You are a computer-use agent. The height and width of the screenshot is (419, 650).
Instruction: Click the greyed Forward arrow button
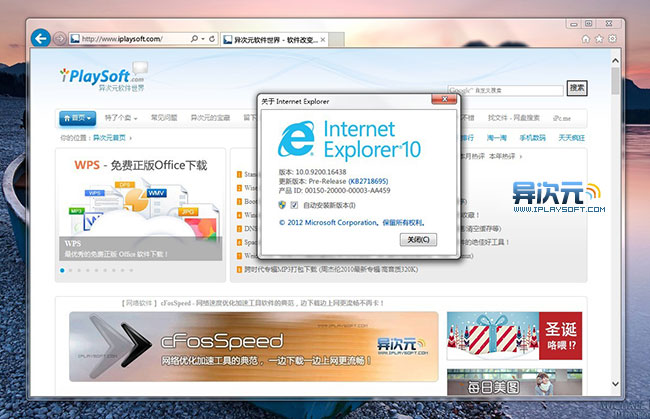tap(60, 39)
